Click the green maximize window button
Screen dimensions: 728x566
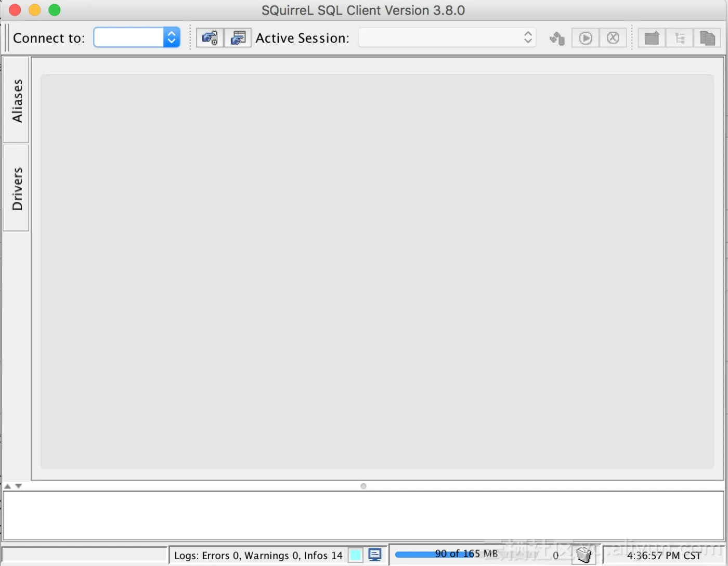click(55, 10)
